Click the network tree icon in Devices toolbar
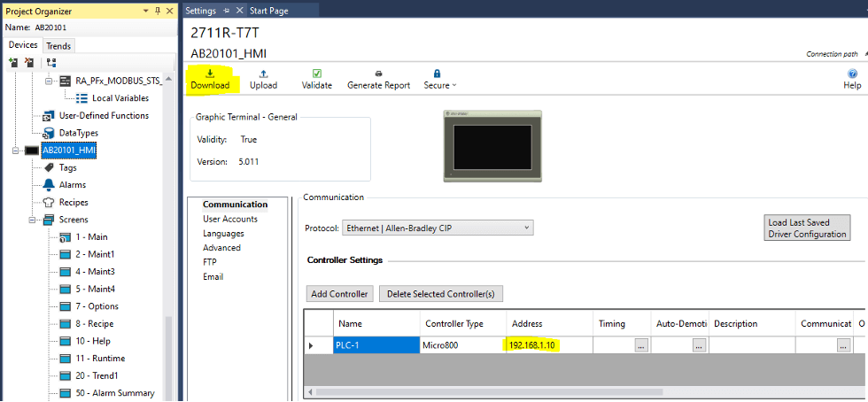This screenshot has height=402, width=868. [51, 63]
